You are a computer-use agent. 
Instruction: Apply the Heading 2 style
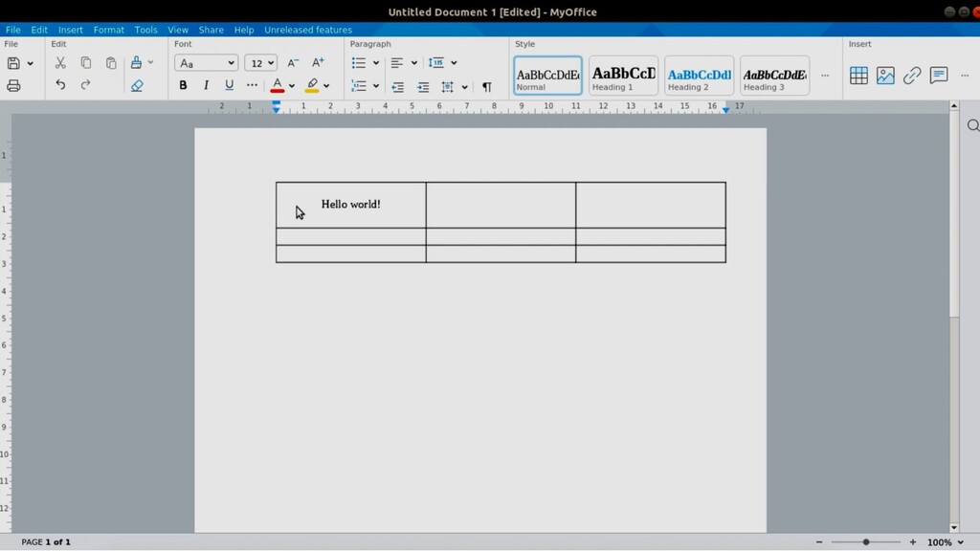(x=699, y=76)
